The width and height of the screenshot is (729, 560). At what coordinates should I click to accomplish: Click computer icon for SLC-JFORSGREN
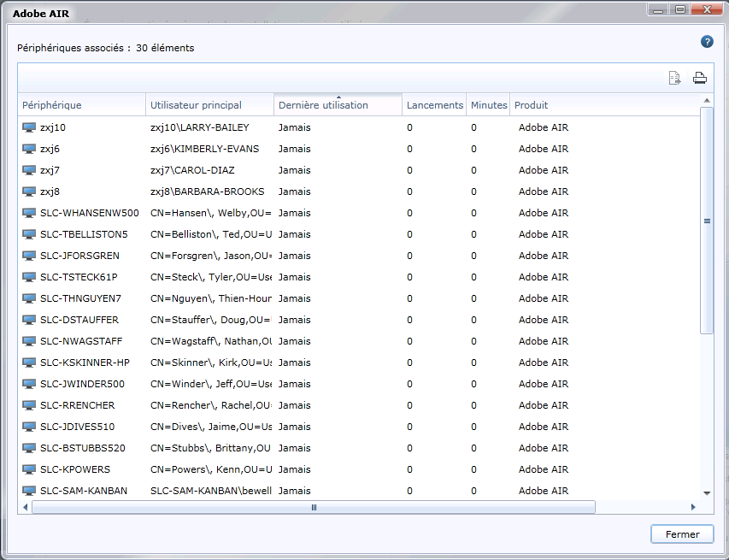point(29,256)
